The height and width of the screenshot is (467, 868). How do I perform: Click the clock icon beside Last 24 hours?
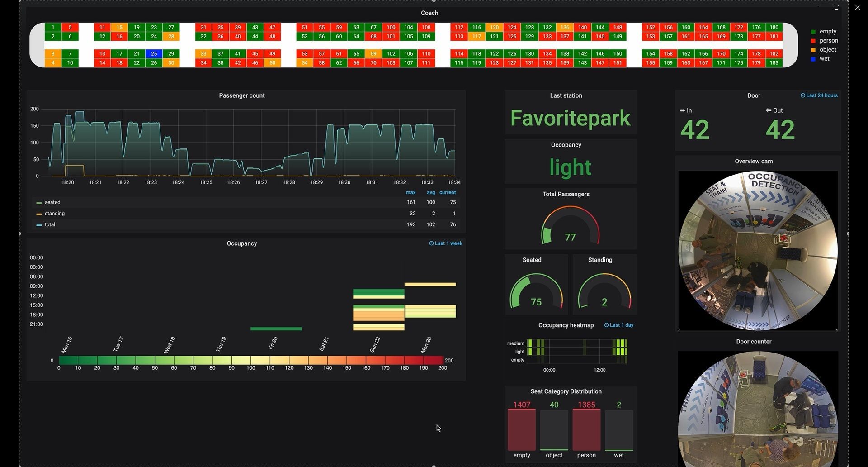803,95
